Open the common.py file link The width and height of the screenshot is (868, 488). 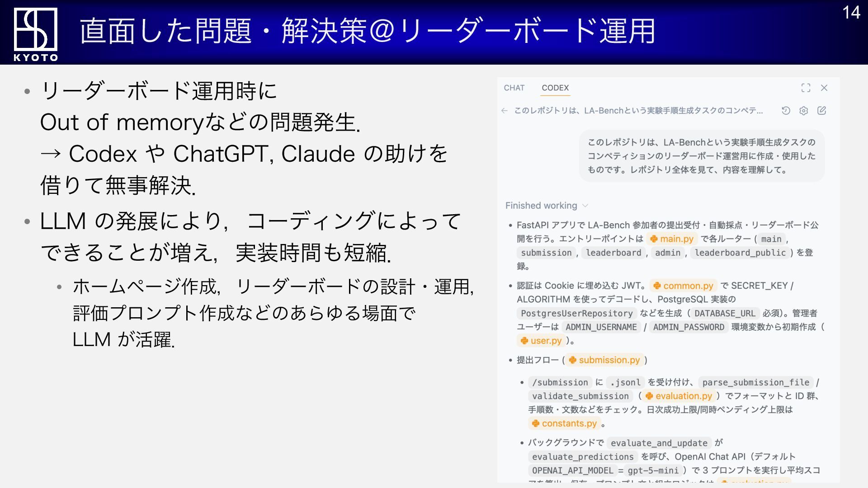coord(684,286)
